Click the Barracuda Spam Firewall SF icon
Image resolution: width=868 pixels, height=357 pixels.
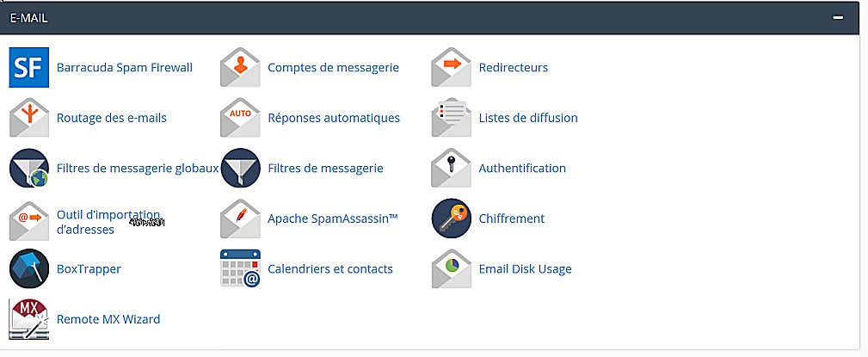(29, 67)
